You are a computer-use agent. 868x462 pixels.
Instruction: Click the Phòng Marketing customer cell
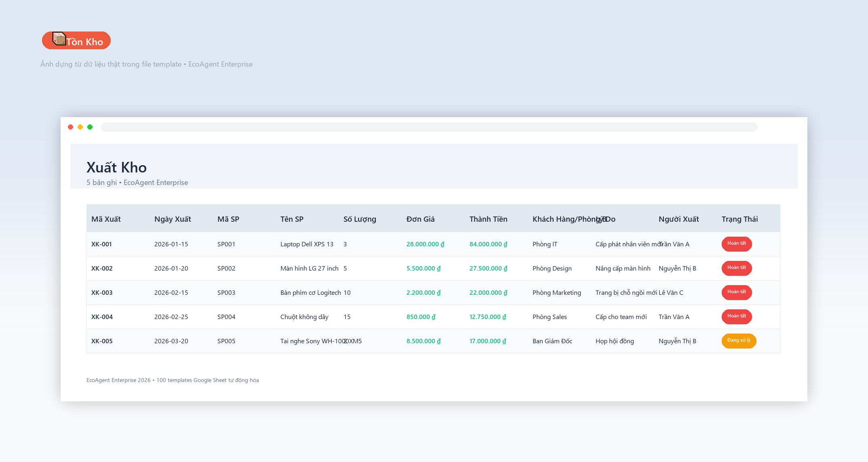tap(556, 293)
